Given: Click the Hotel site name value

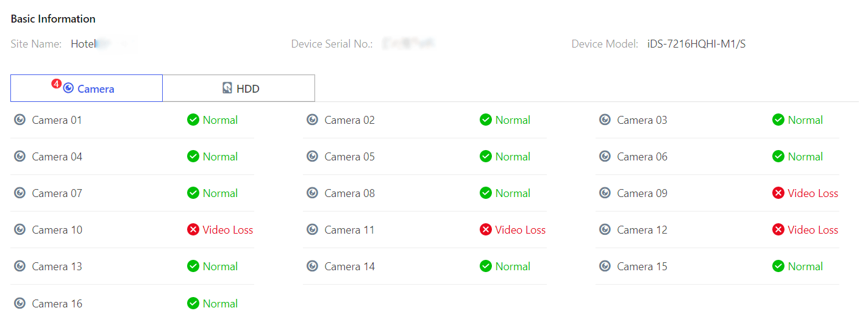Looking at the screenshot, I should click(x=84, y=44).
